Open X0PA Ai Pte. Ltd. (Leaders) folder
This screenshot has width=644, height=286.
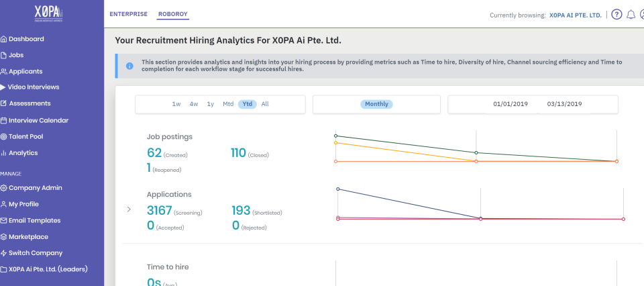pyautogui.click(x=44, y=270)
